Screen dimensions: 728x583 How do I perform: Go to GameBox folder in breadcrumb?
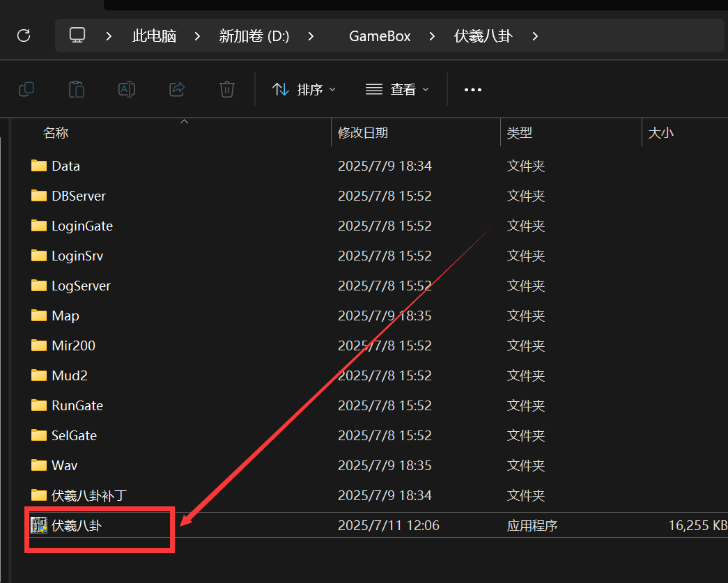pyautogui.click(x=380, y=36)
